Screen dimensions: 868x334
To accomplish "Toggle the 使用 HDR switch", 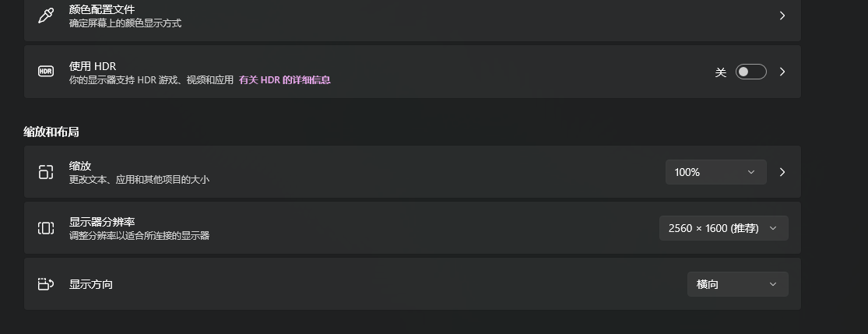I will coord(750,72).
